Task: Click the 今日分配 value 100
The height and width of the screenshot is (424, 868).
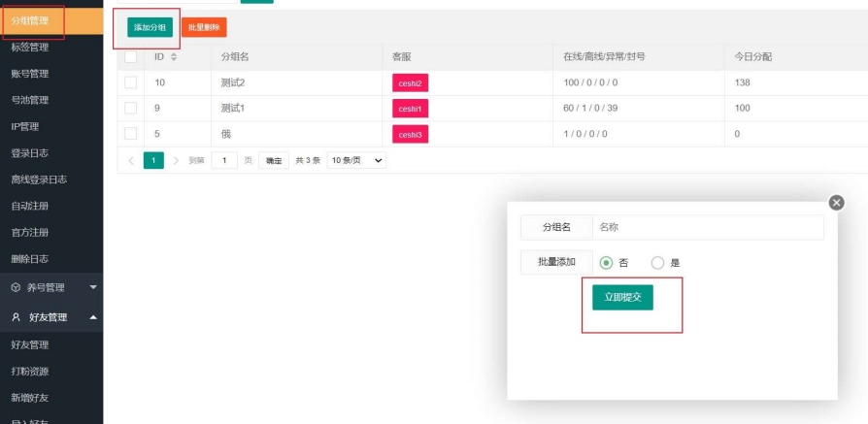Action: (x=743, y=108)
